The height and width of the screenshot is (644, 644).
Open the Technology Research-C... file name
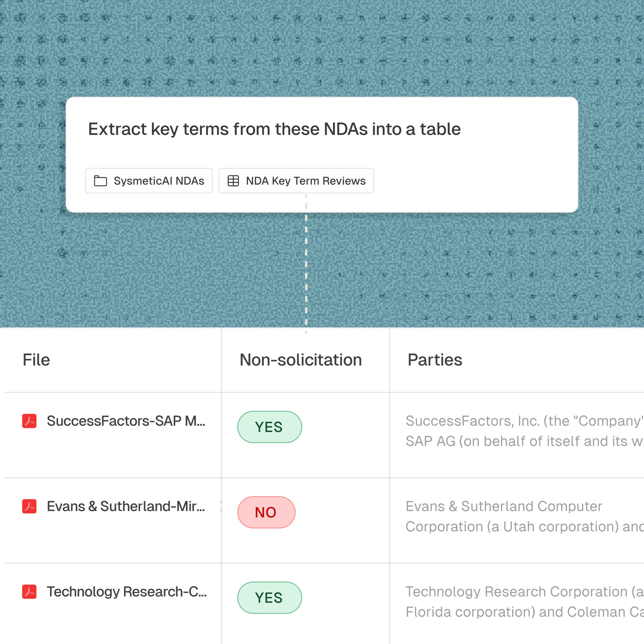127,592
